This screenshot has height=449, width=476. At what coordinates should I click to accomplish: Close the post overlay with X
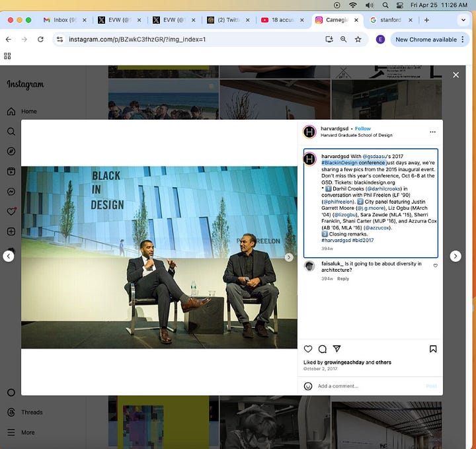click(x=456, y=75)
